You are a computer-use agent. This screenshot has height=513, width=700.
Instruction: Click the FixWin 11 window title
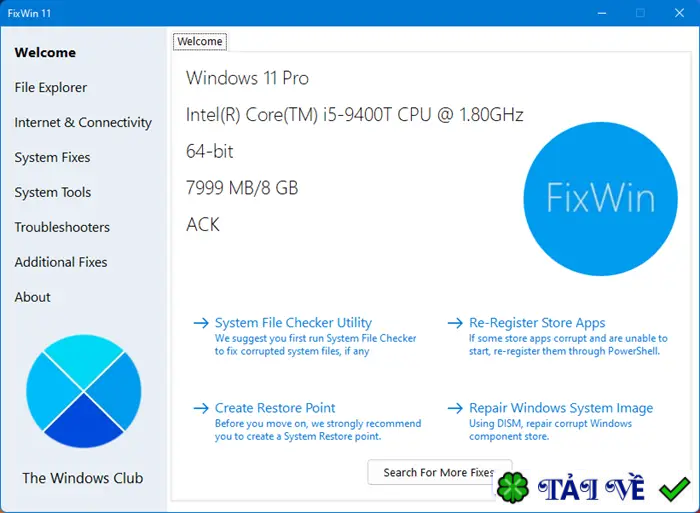coord(29,13)
